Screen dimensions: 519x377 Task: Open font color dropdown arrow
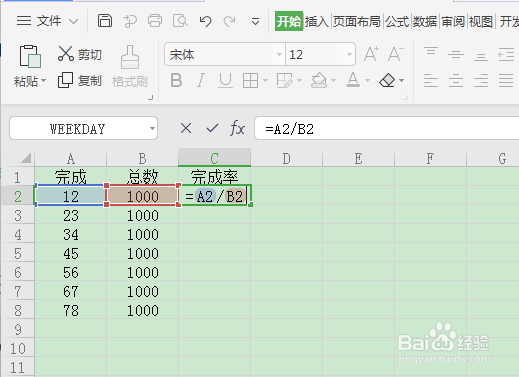pos(367,80)
